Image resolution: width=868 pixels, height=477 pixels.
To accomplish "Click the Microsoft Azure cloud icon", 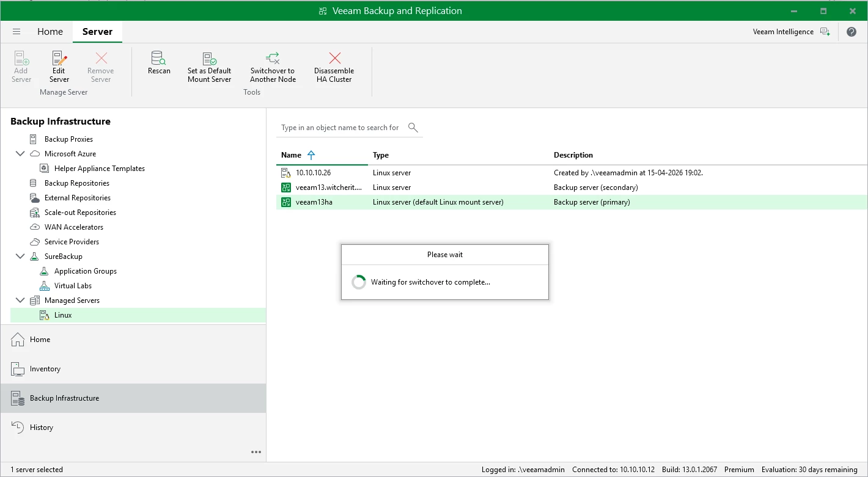I will [34, 154].
